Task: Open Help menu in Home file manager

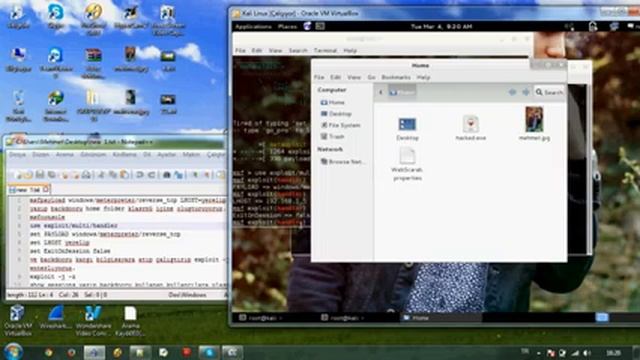Action: click(423, 77)
